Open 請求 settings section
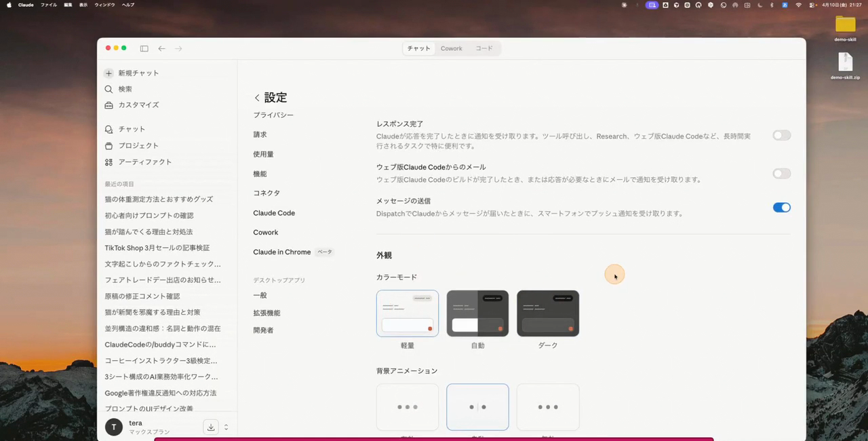The height and width of the screenshot is (441, 868). (260, 134)
